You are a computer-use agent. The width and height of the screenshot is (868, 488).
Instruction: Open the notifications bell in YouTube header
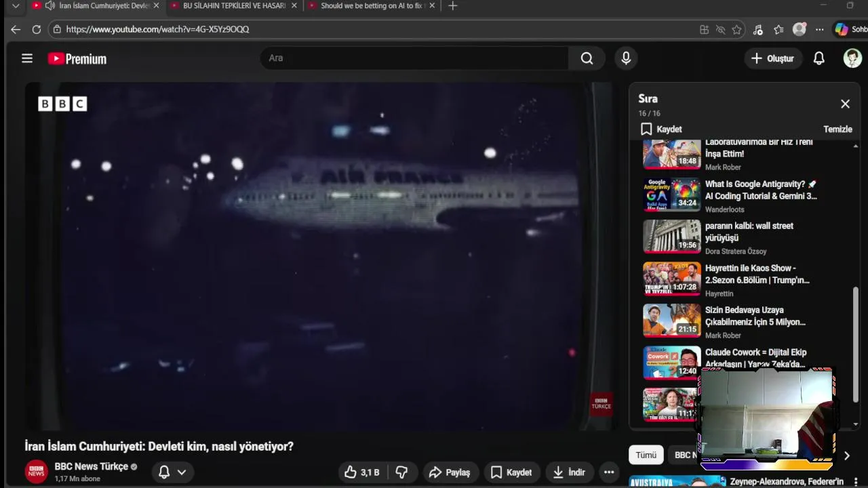tap(819, 58)
